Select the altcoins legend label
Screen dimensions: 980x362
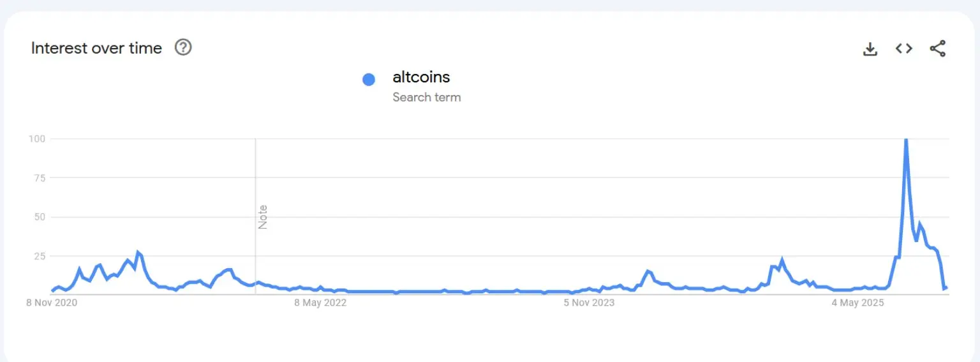421,77
